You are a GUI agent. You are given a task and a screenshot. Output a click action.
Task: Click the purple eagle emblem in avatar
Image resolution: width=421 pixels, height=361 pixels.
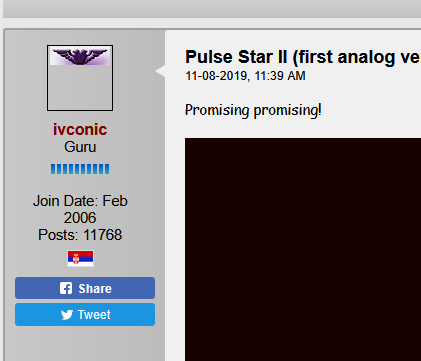click(x=80, y=56)
